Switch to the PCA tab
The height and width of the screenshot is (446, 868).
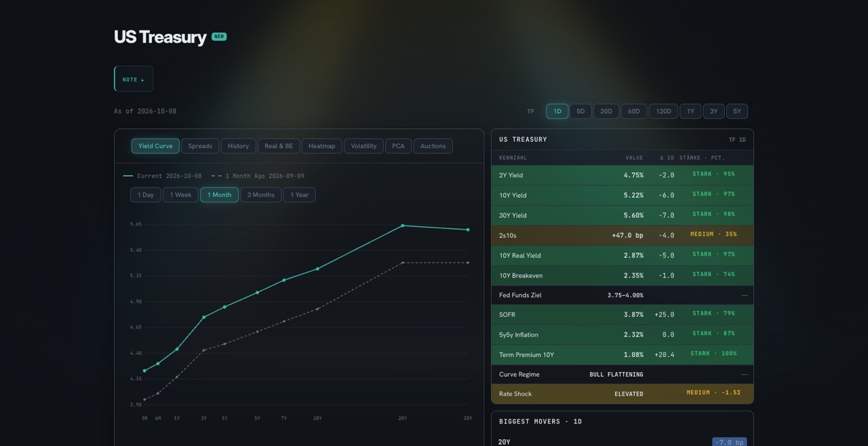pos(398,146)
